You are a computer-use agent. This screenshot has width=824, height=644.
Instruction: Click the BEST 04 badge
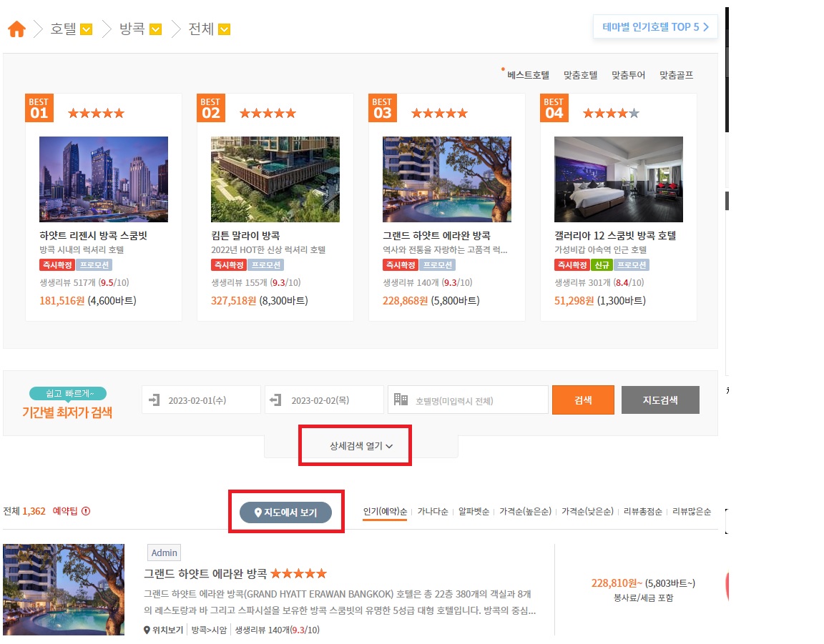(554, 108)
